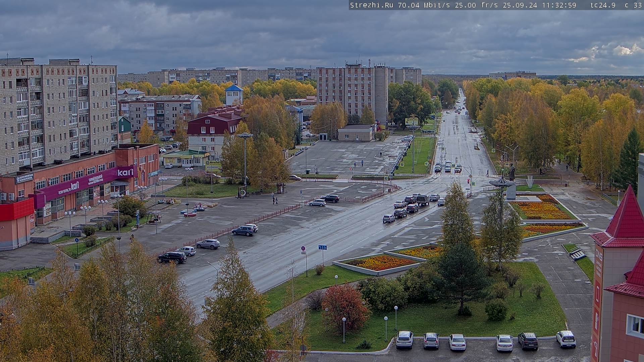Screen dimensions: 644x362
Task: Click the DNS sign on the red-roofed building
Action: (599, 255)
